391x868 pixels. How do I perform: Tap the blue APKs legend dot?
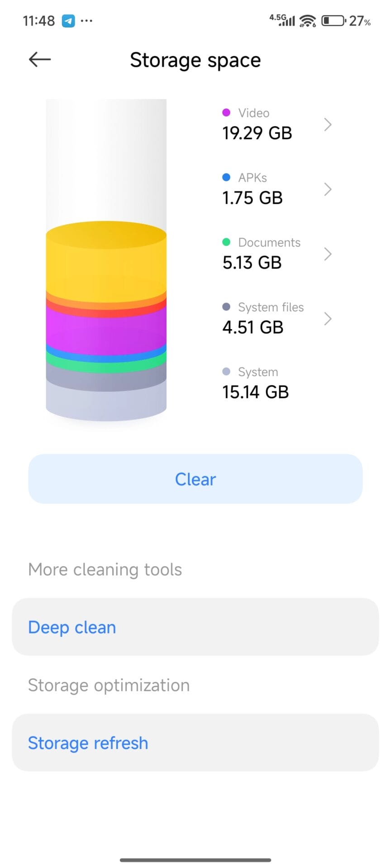[226, 177]
